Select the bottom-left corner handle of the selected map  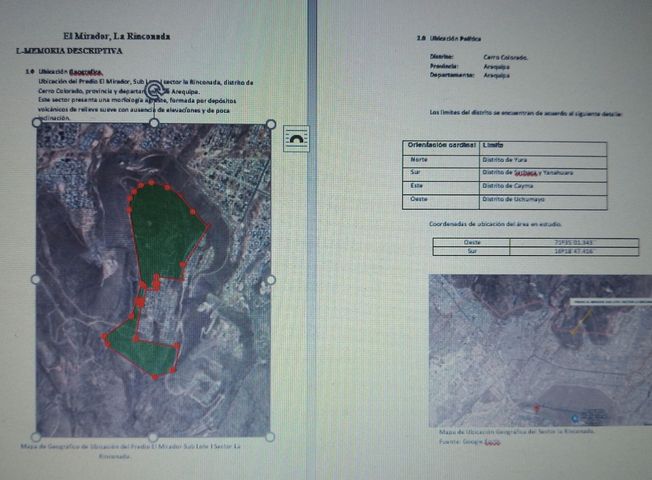click(x=36, y=437)
